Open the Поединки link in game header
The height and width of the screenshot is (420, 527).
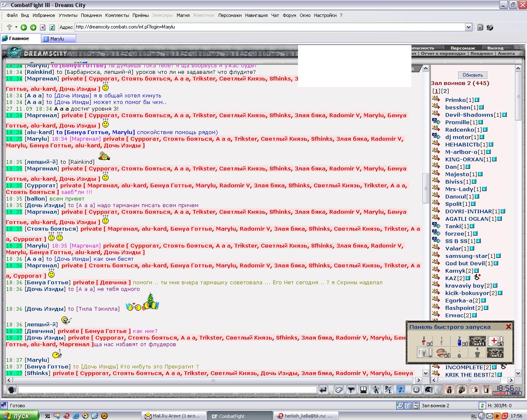pos(482,54)
